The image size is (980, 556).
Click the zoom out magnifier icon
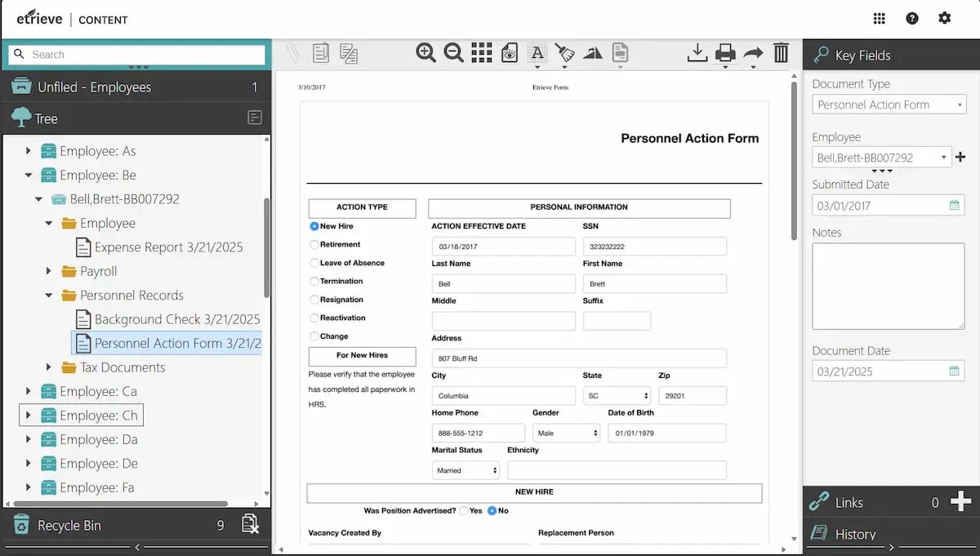(453, 53)
